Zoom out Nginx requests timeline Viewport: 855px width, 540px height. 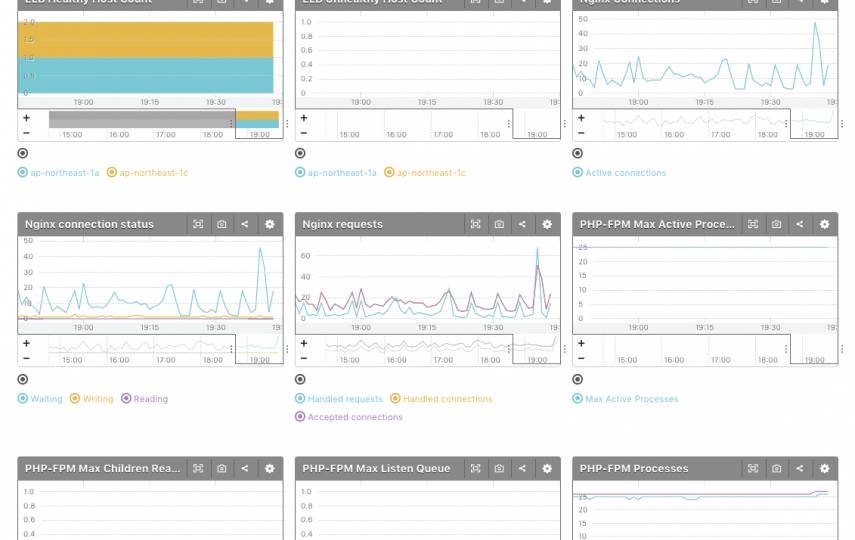click(x=303, y=357)
